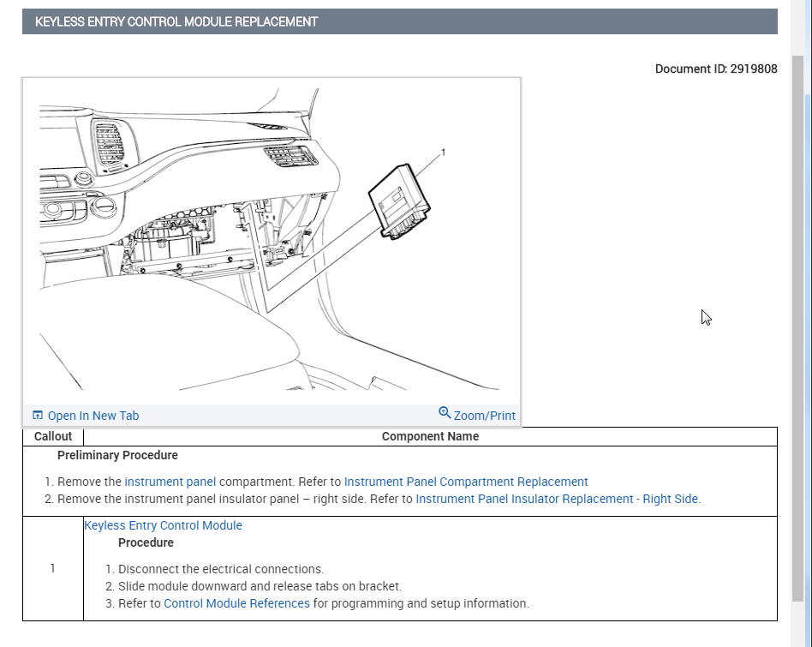Click the callout 1 table cell
The image size is (812, 647).
point(53,568)
